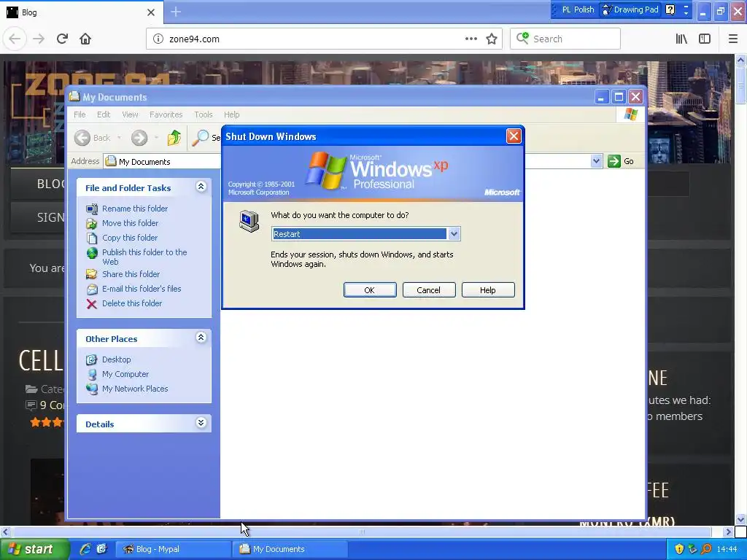This screenshot has height=560, width=747.
Task: Switch to My Documents taskbar button
Action: 290,549
